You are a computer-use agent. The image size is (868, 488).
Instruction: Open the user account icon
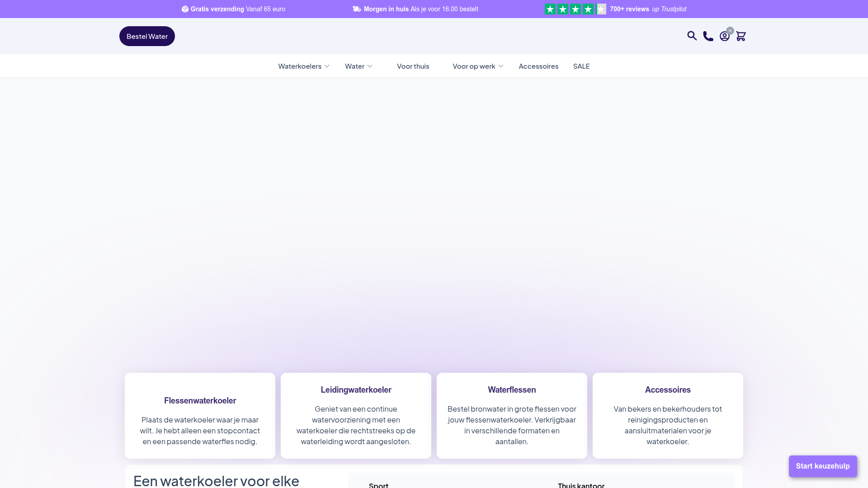(x=724, y=37)
